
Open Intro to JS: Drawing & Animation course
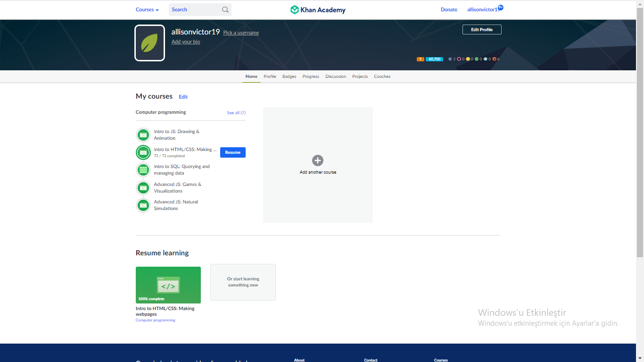tap(177, 135)
